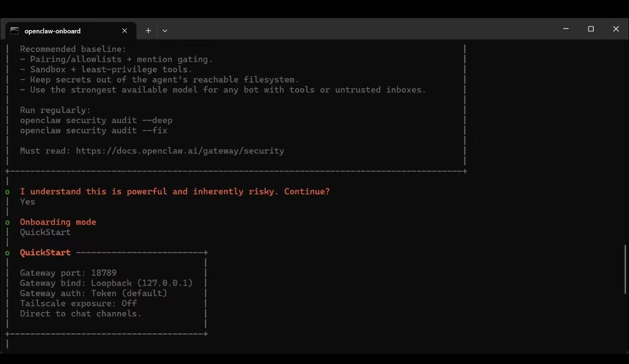Expand the new tab profile dropdown chevron
629x364 pixels.
click(165, 30)
